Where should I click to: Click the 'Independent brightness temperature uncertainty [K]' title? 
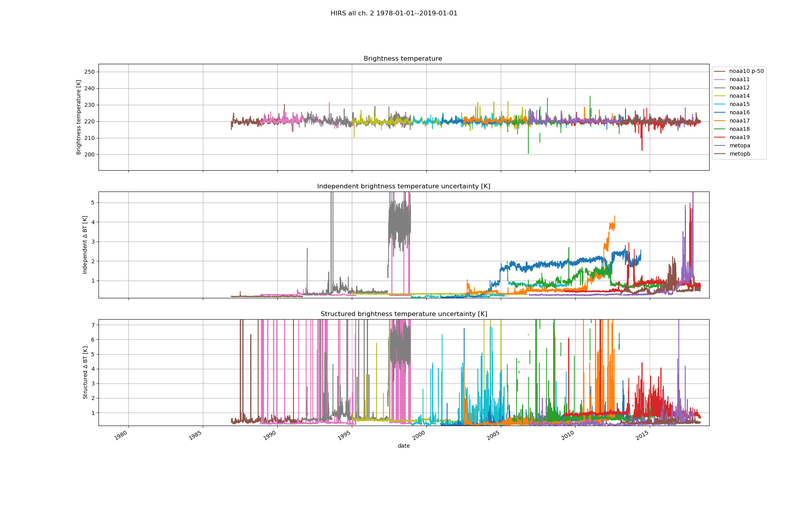403,186
